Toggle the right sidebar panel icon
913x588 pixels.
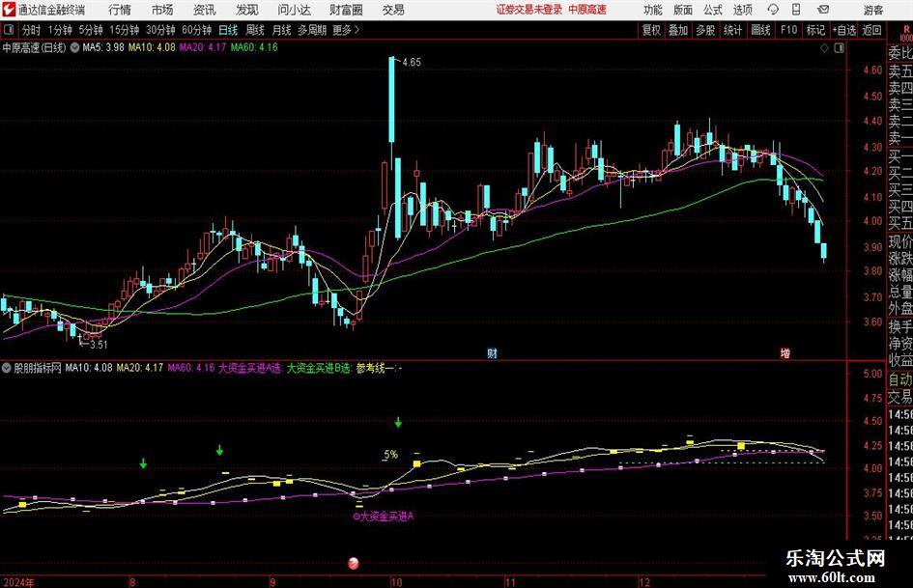[x=839, y=48]
